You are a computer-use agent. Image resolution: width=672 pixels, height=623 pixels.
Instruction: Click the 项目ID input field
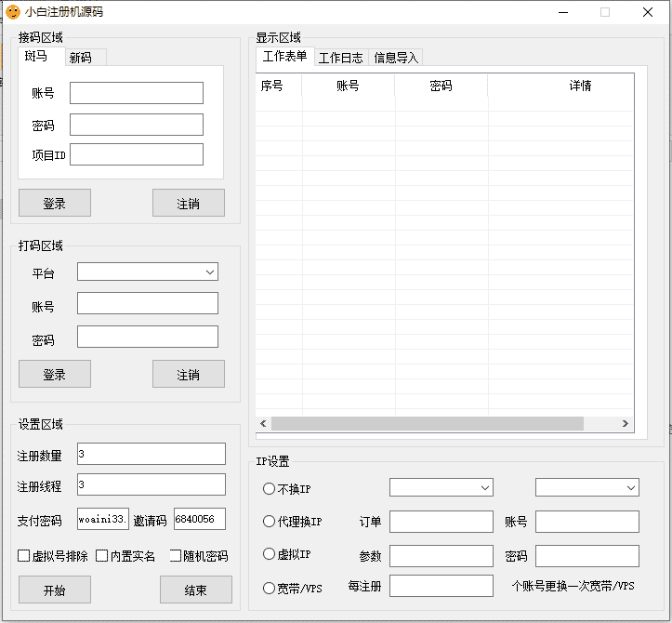[136, 154]
